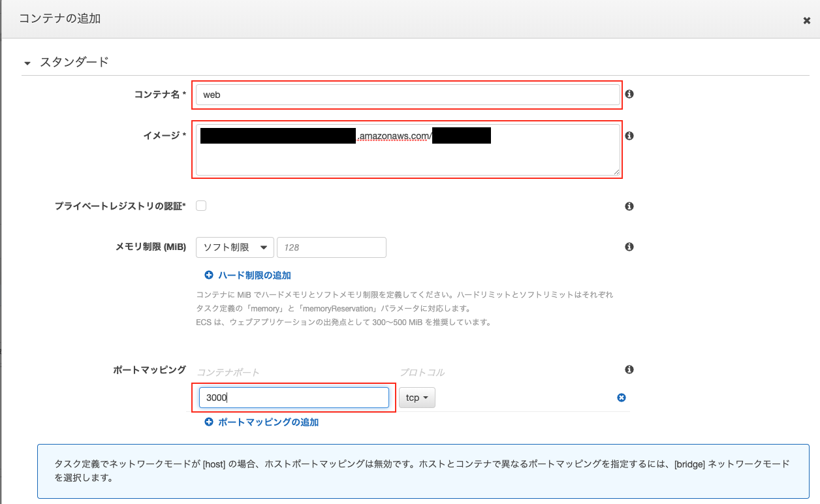The width and height of the screenshot is (820, 504).
Task: Open the info icon for ポートマッピング
Action: pos(629,369)
